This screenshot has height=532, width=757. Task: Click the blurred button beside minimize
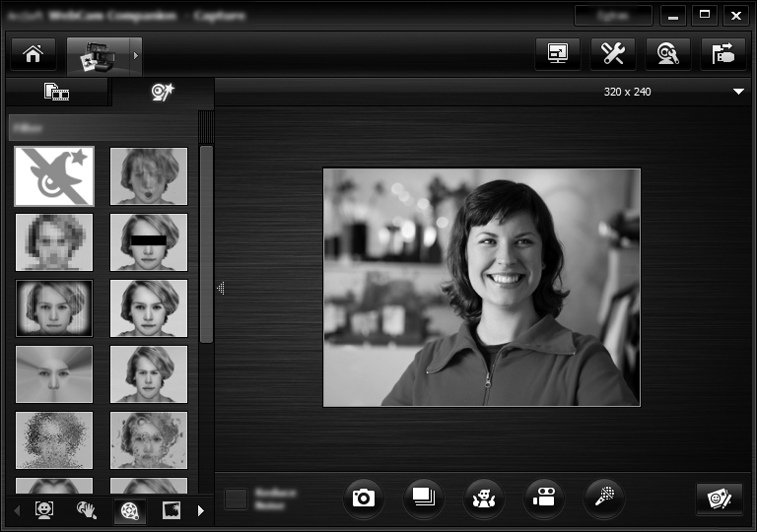click(613, 16)
